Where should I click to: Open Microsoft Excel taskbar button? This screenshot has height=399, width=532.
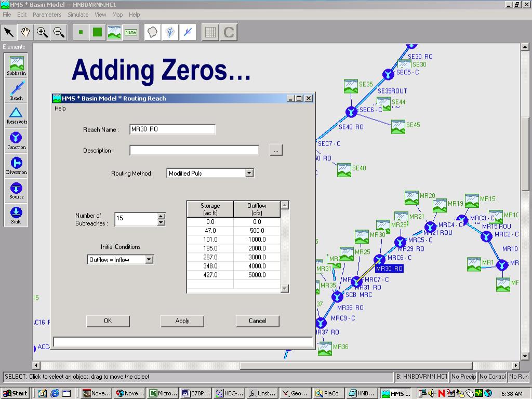click(x=163, y=393)
